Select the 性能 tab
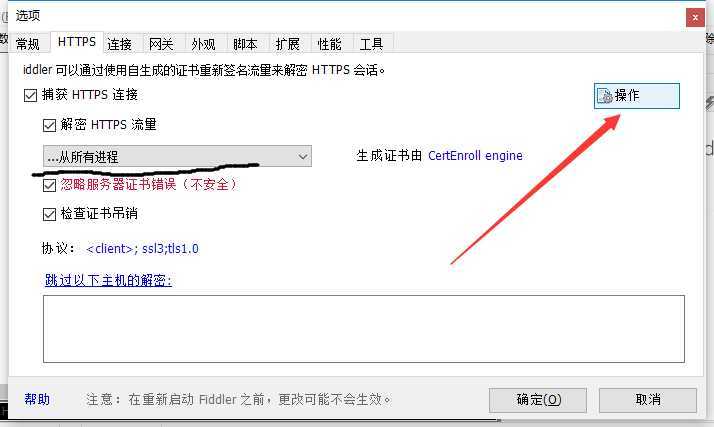Viewport: 714px width, 427px height. [x=329, y=44]
